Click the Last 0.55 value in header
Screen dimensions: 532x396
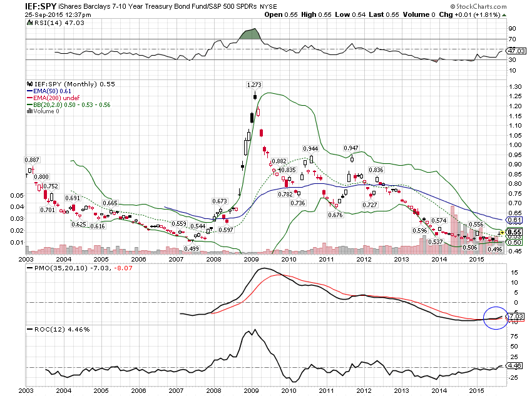tap(384, 14)
